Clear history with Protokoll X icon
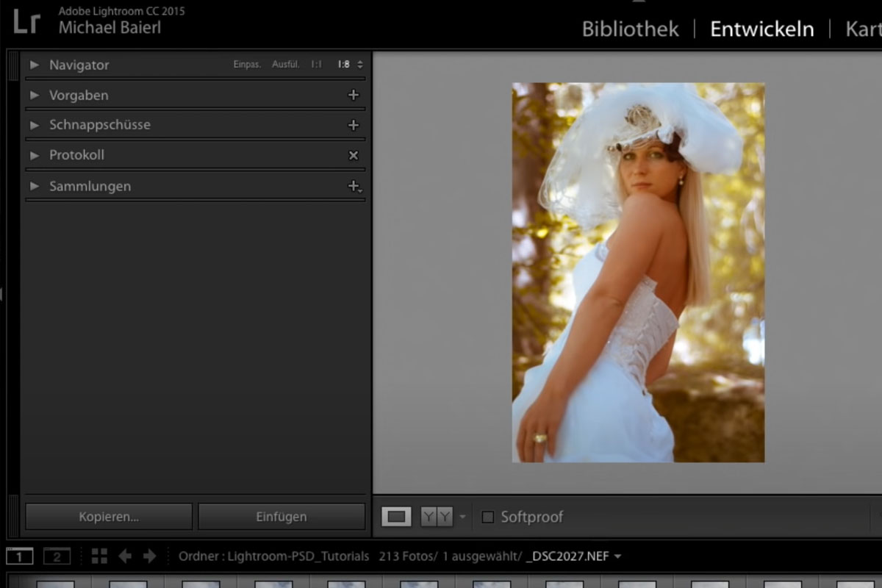Screen dimensions: 882x588 pos(354,155)
